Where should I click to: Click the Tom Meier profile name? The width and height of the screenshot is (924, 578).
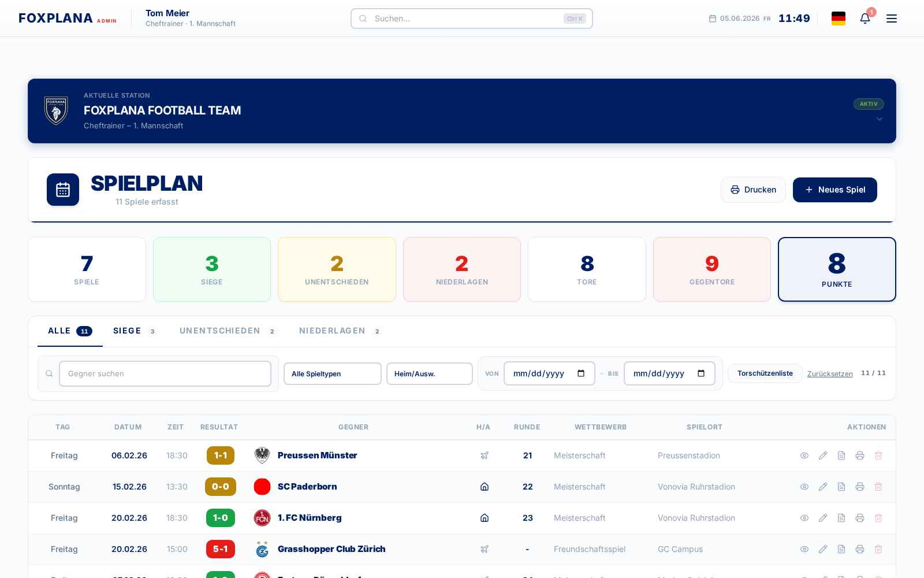click(x=167, y=13)
